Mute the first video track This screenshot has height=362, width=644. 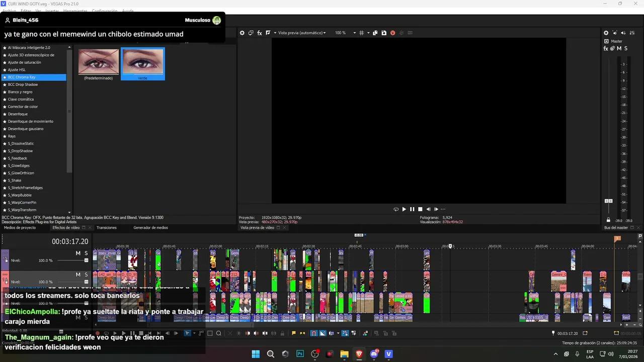[x=78, y=253]
